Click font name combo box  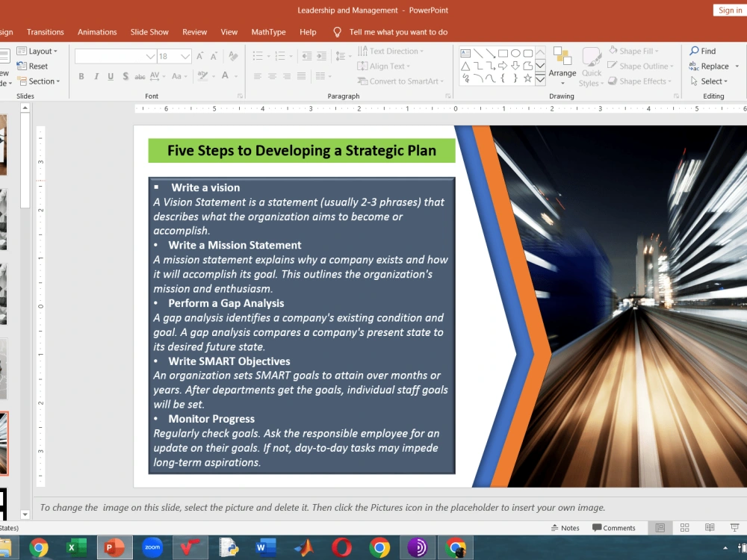coord(115,56)
